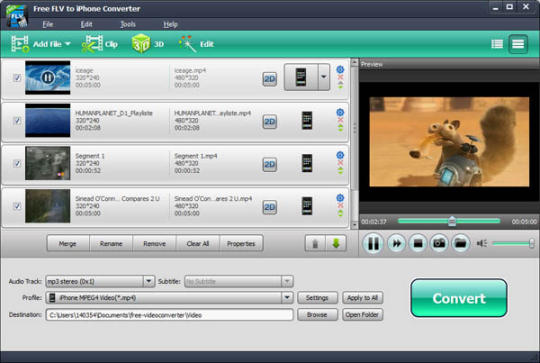Click the Add File film icon

(20, 44)
